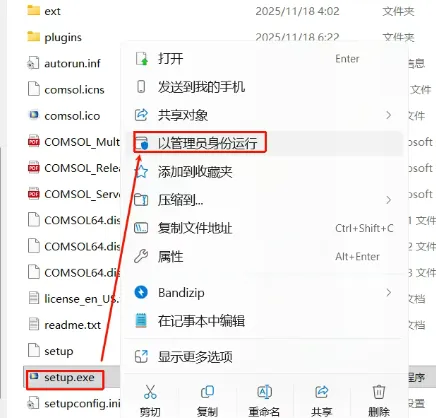Click the wrench icon beside 属性
The image size is (436, 418).
click(x=141, y=256)
